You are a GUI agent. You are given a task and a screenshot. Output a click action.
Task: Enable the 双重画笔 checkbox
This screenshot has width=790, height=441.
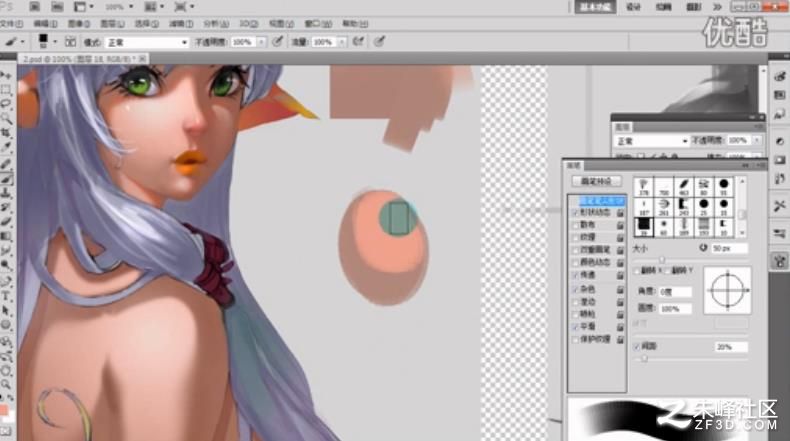(x=575, y=250)
